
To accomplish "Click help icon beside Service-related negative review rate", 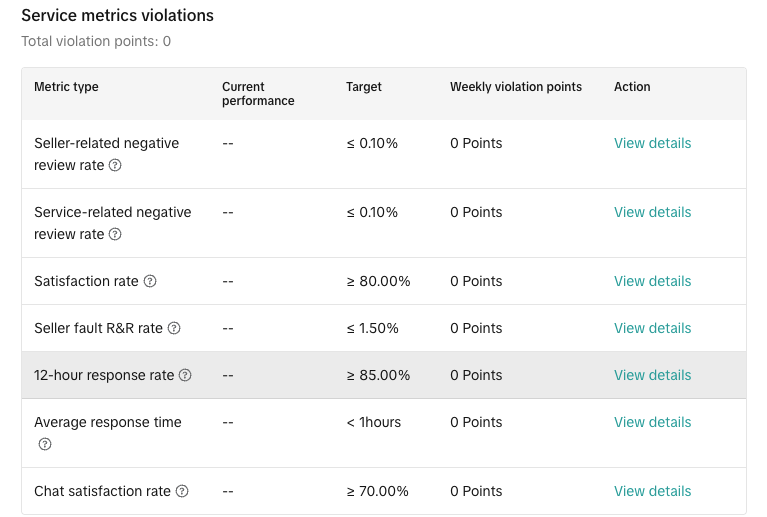I will pyautogui.click(x=115, y=234).
